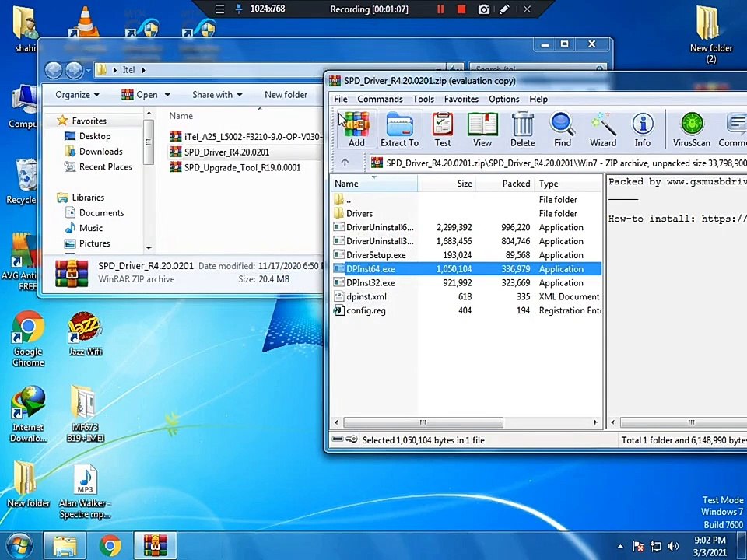Open Documents library in navigation pane
The image size is (747, 560).
[101, 213]
